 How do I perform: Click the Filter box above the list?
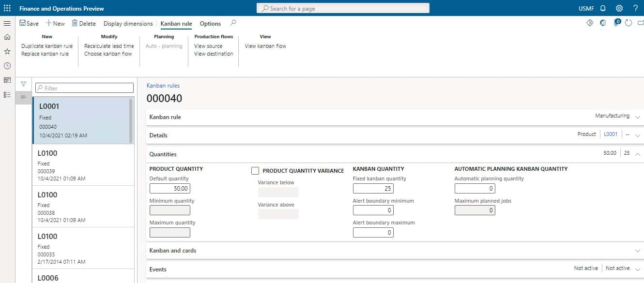(84, 88)
